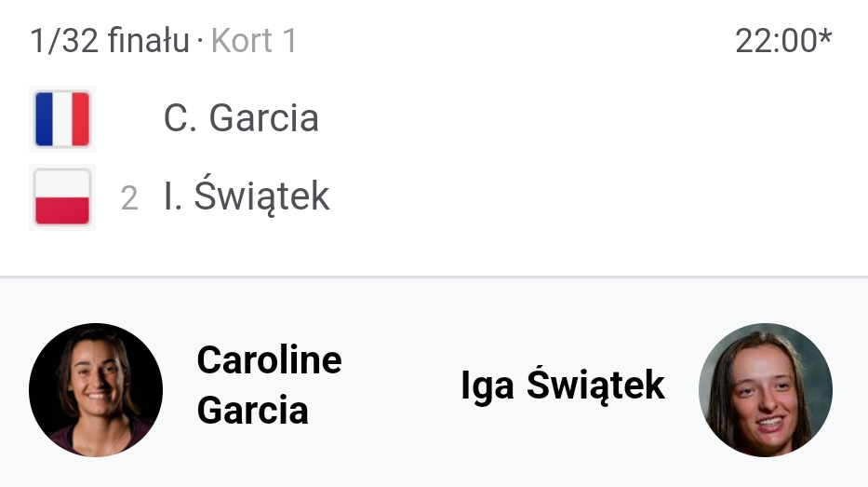
Task: Click the dot separator before Kort 1
Action: click(200, 42)
